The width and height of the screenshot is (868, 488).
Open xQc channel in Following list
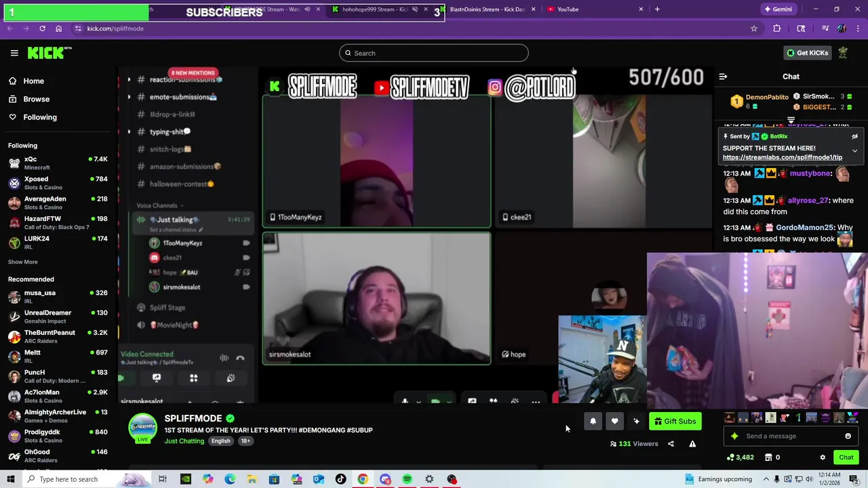coord(58,163)
